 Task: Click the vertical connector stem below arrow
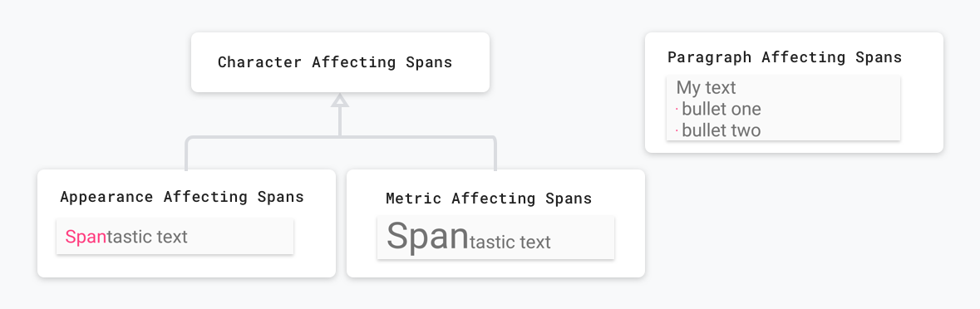(339, 121)
